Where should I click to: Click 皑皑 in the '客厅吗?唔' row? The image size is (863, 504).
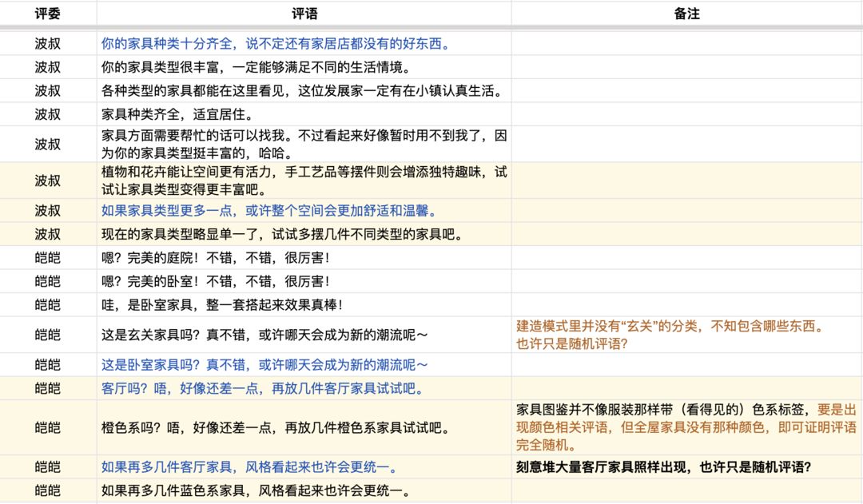48,388
